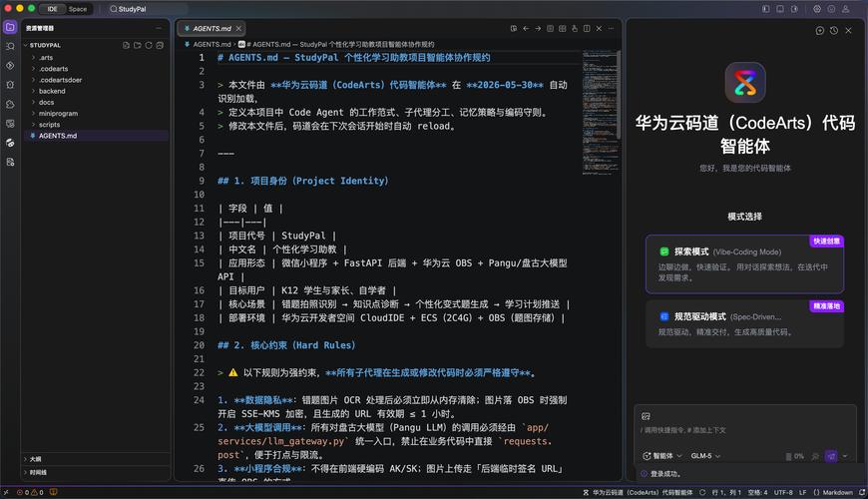Open the markdown preview icon in editor toolbar
This screenshot has height=499, width=868.
(514, 28)
